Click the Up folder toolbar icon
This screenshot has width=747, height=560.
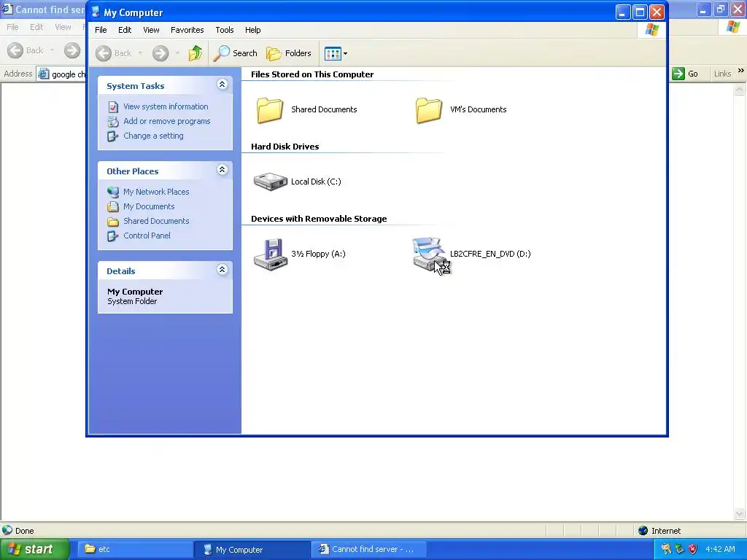tap(196, 52)
